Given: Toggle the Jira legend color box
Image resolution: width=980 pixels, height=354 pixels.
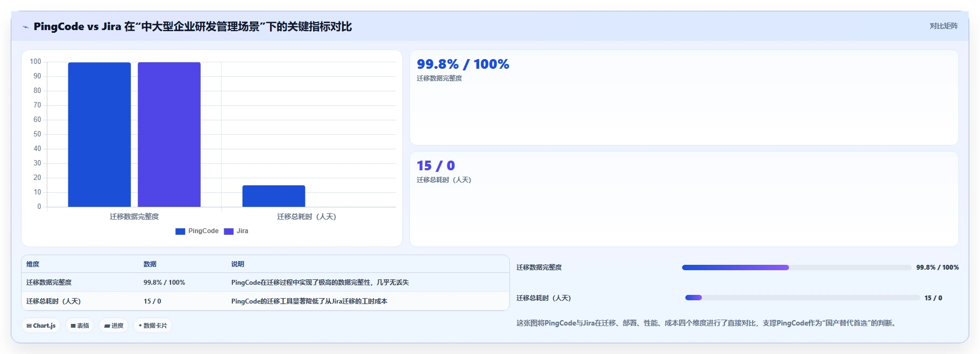Looking at the screenshot, I should click(229, 232).
